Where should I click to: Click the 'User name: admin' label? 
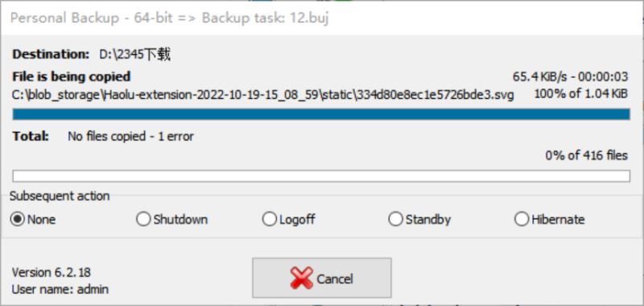pos(60,289)
